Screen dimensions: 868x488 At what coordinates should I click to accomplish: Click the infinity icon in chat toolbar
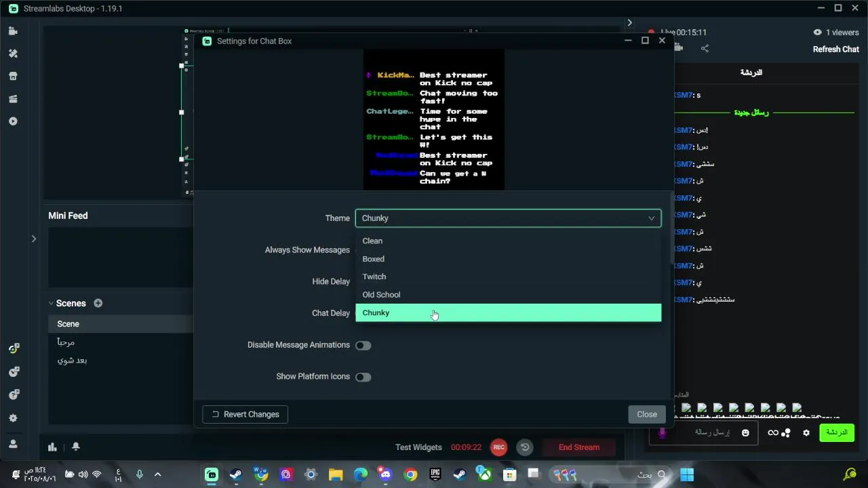click(772, 432)
